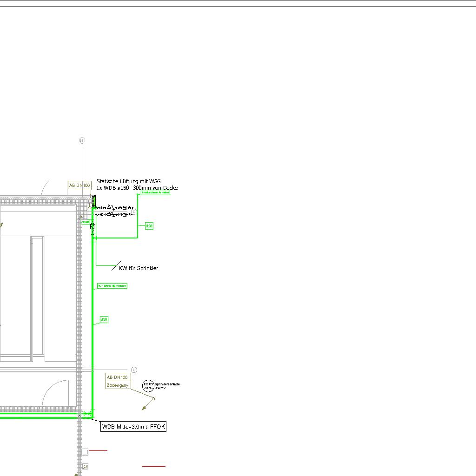Image resolution: width=476 pixels, height=476 pixels.
Task: Select the lower valve assembly symbol row
Action: click(x=114, y=215)
